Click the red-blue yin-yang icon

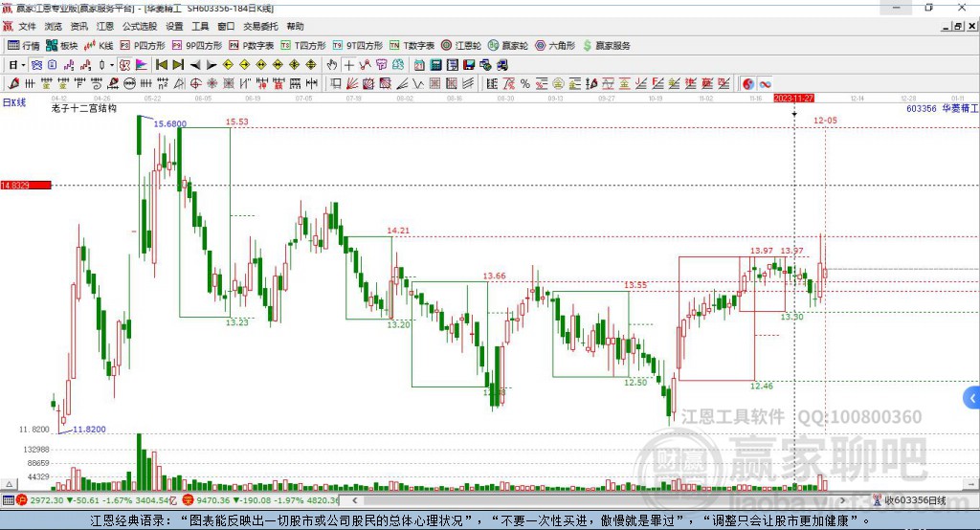pos(748,84)
